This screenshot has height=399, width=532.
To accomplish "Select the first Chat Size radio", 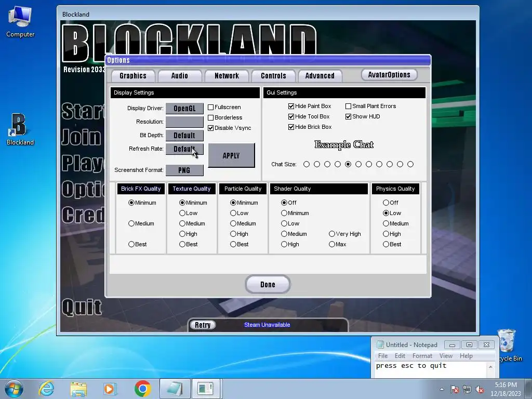I will [307, 164].
